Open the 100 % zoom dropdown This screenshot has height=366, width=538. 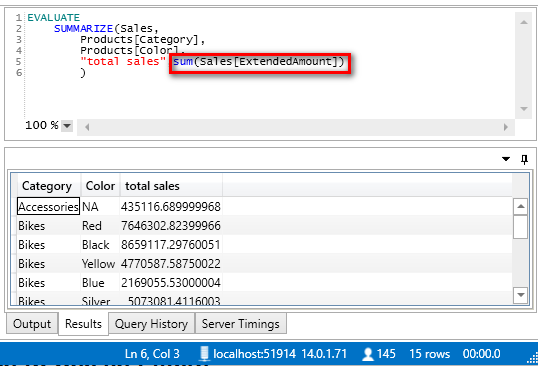click(x=67, y=126)
